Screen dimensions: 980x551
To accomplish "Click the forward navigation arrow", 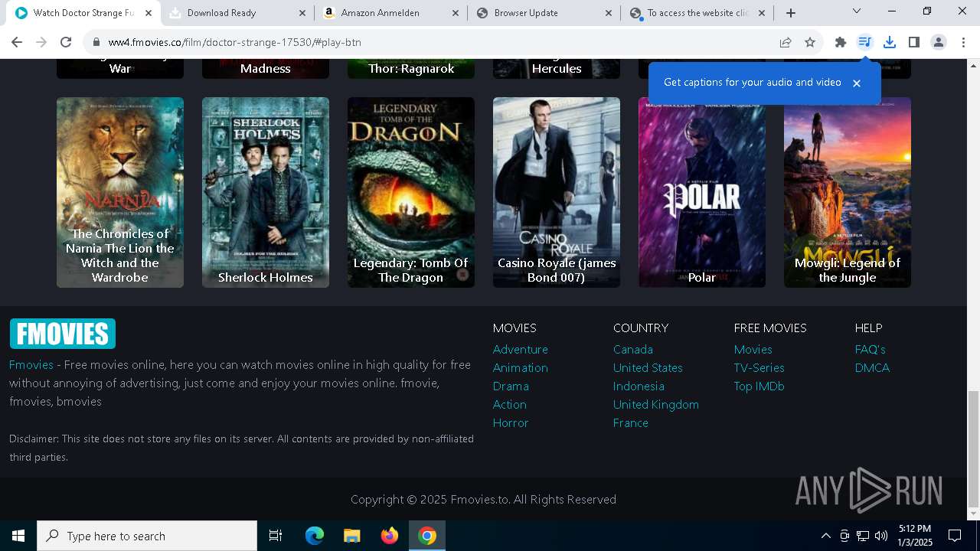I will [x=41, y=42].
